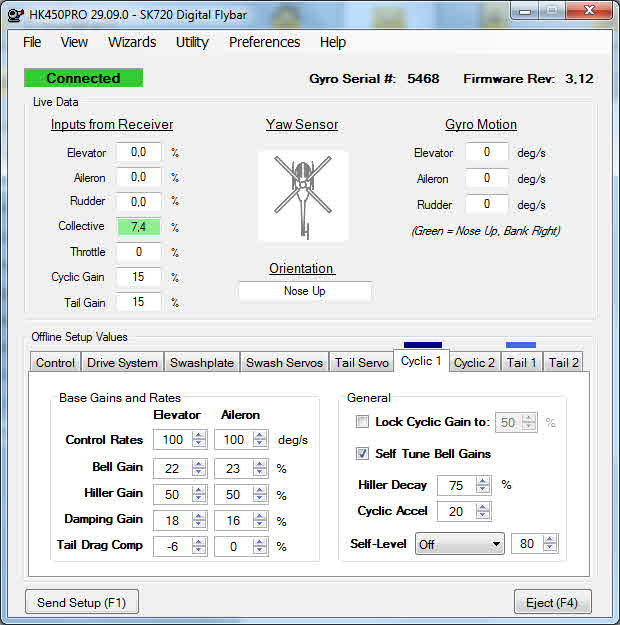This screenshot has width=620, height=625.
Task: Click the dark blue bar above Cyclic 1
Action: [x=423, y=345]
